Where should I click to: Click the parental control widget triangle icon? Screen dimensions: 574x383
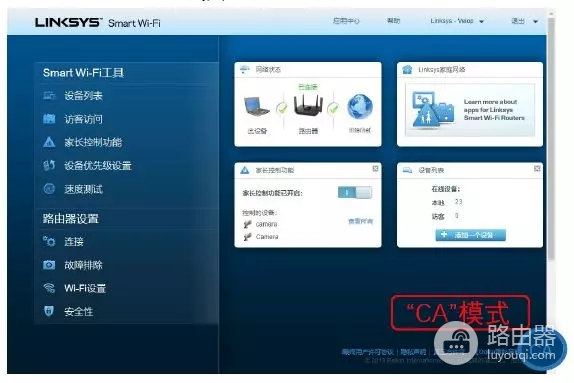coord(245,170)
